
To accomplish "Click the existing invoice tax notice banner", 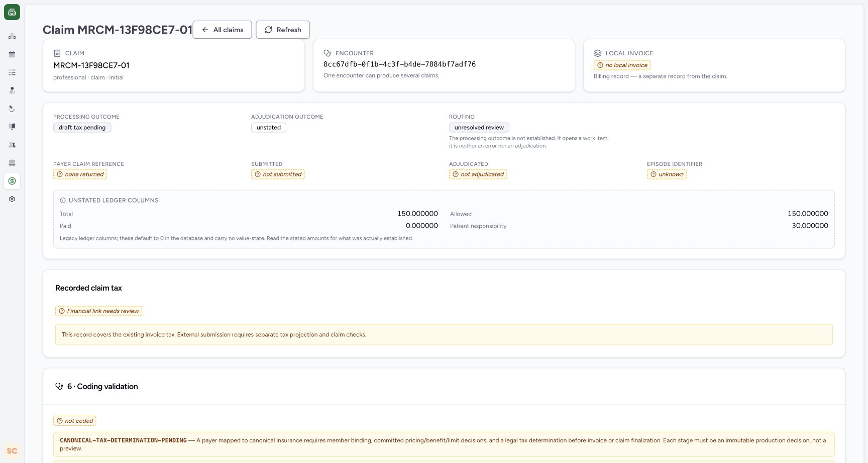I will tap(444, 335).
